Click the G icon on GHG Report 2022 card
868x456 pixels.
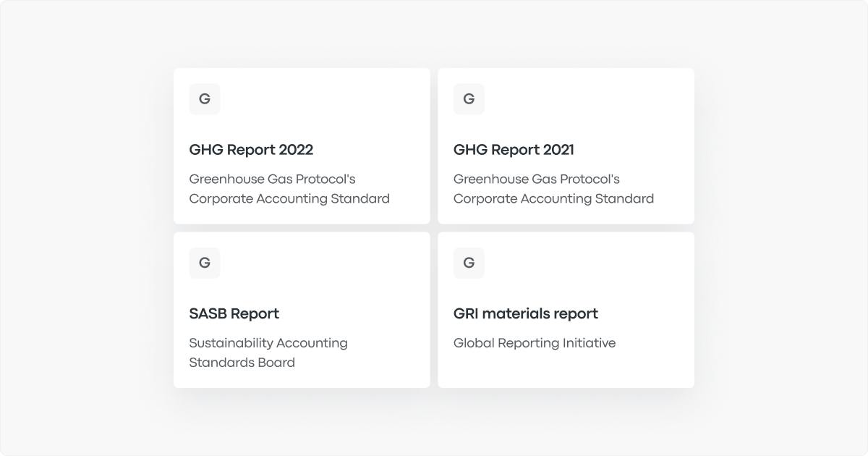(x=205, y=99)
